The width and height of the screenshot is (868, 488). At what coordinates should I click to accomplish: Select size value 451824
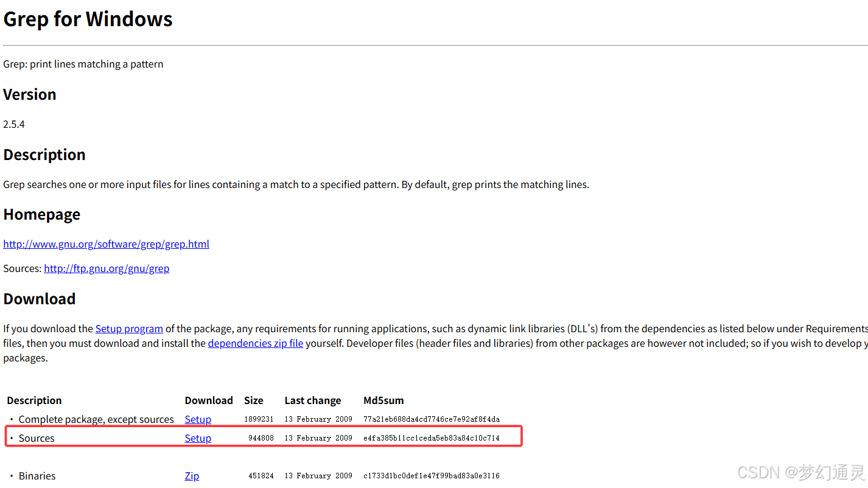261,476
